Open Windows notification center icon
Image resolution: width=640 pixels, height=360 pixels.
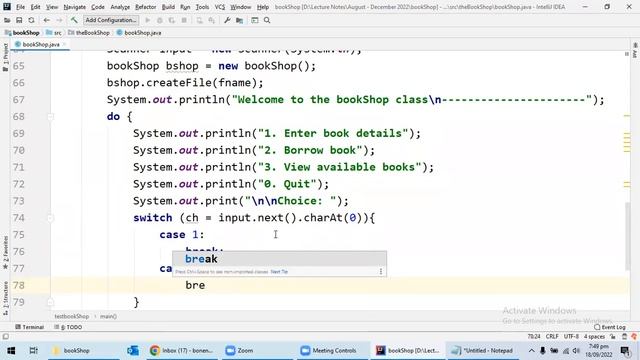click(x=625, y=351)
